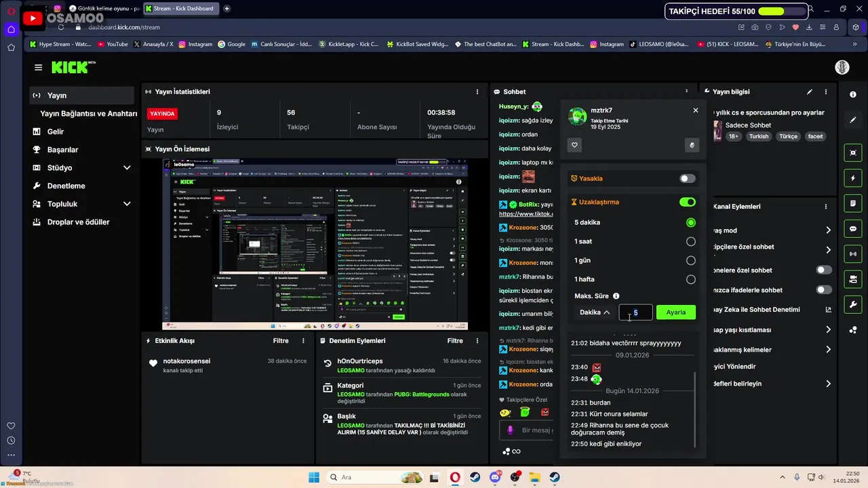This screenshot has height=488, width=868.
Task: Click the lightning bolt icon in right sidebar
Action: tap(853, 178)
